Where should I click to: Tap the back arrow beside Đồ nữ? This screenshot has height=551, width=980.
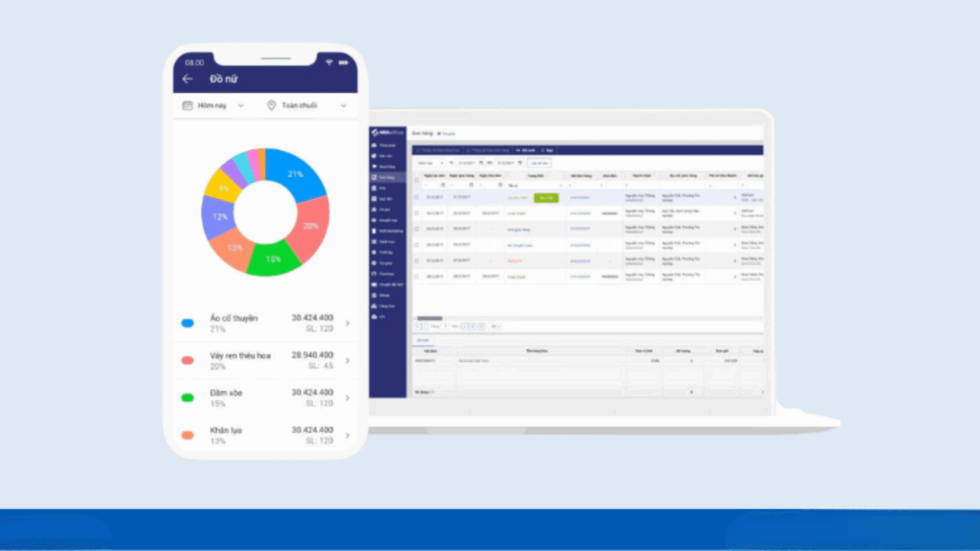point(188,79)
